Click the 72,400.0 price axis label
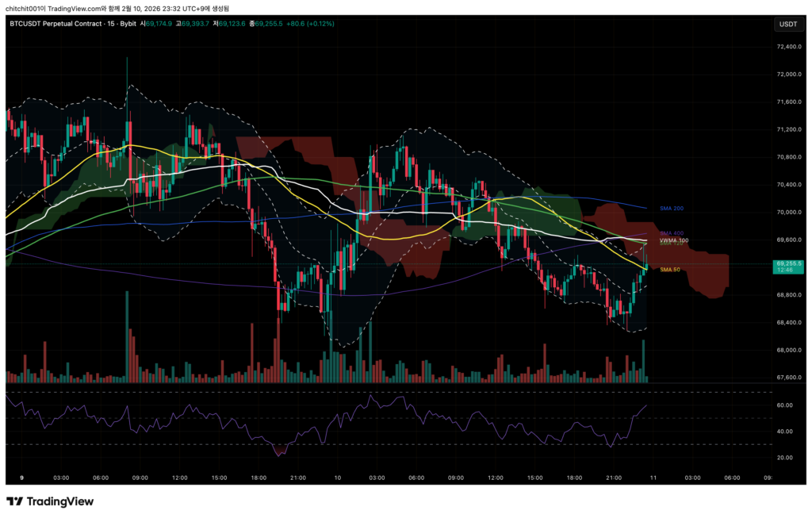The image size is (812, 518). [x=790, y=47]
